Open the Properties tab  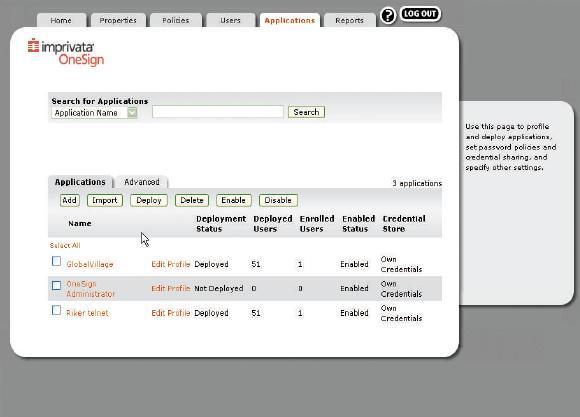tap(118, 20)
